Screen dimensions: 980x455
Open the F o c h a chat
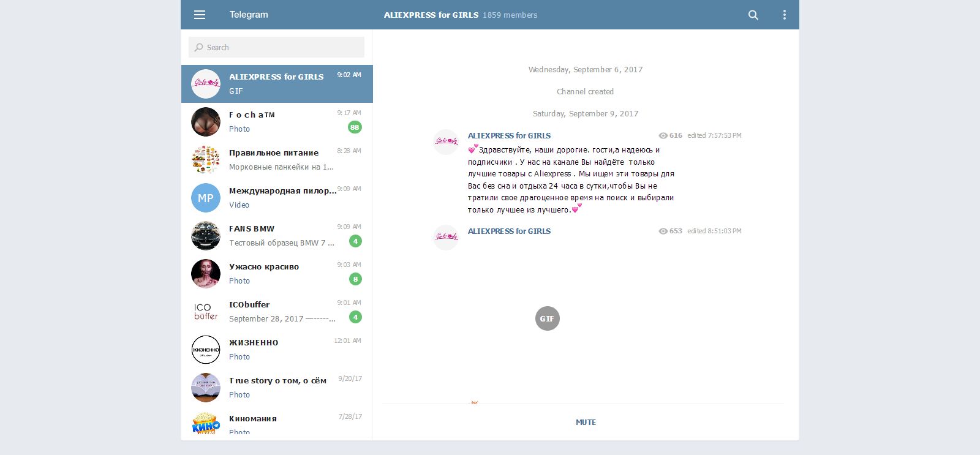(277, 122)
